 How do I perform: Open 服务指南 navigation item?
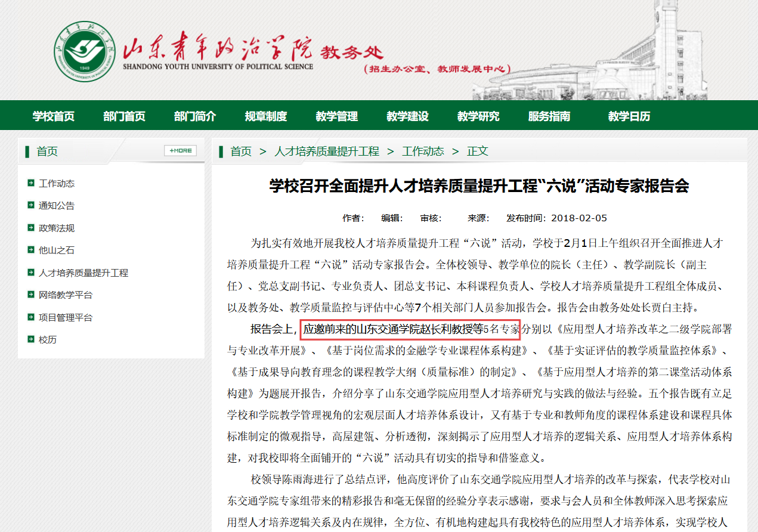pos(549,116)
